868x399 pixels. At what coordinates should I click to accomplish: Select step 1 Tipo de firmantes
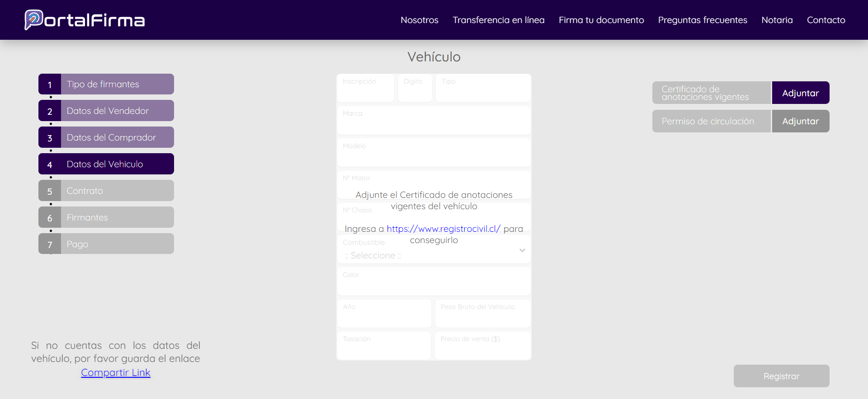[x=106, y=84]
